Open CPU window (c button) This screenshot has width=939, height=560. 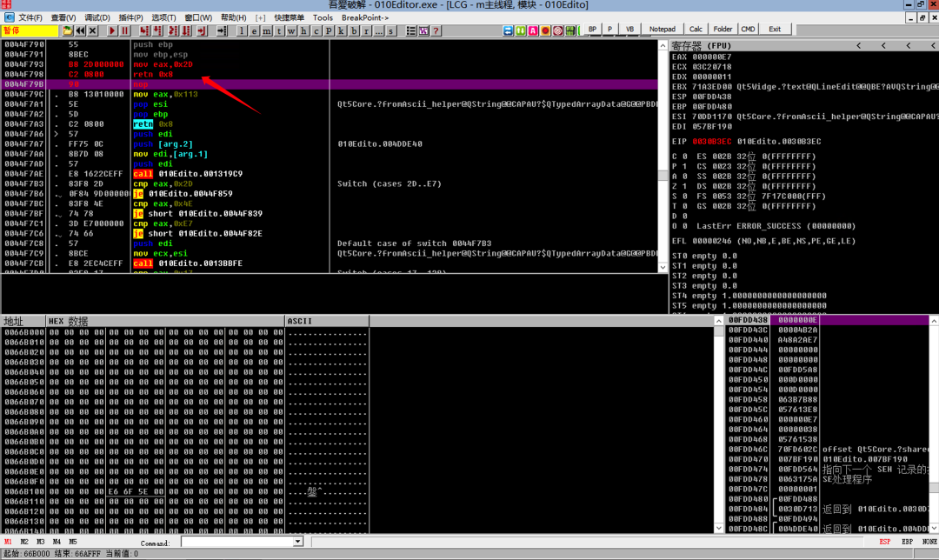(316, 31)
